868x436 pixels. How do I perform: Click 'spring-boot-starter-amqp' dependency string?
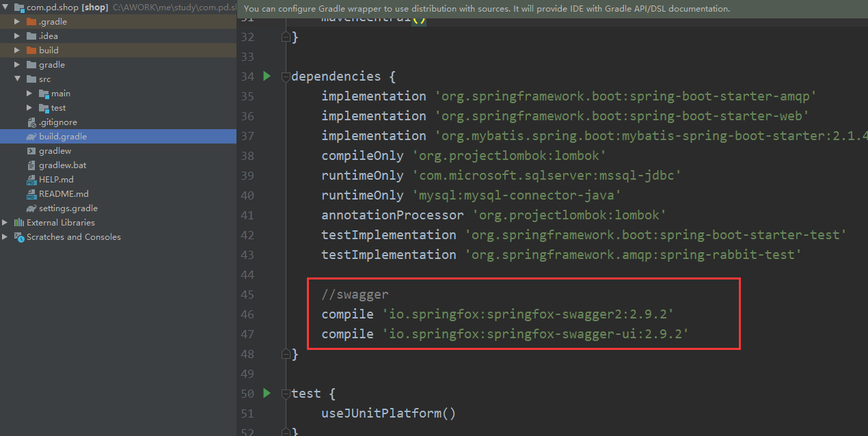(625, 96)
